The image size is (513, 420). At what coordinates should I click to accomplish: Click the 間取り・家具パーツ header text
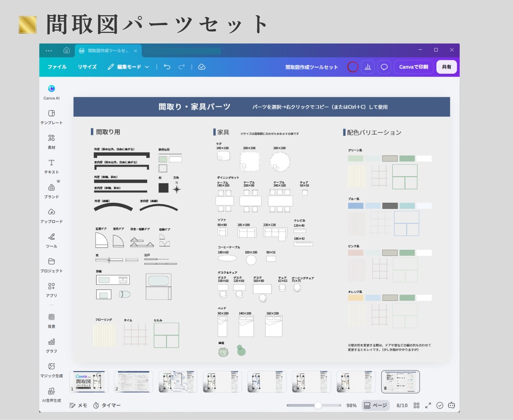click(195, 107)
